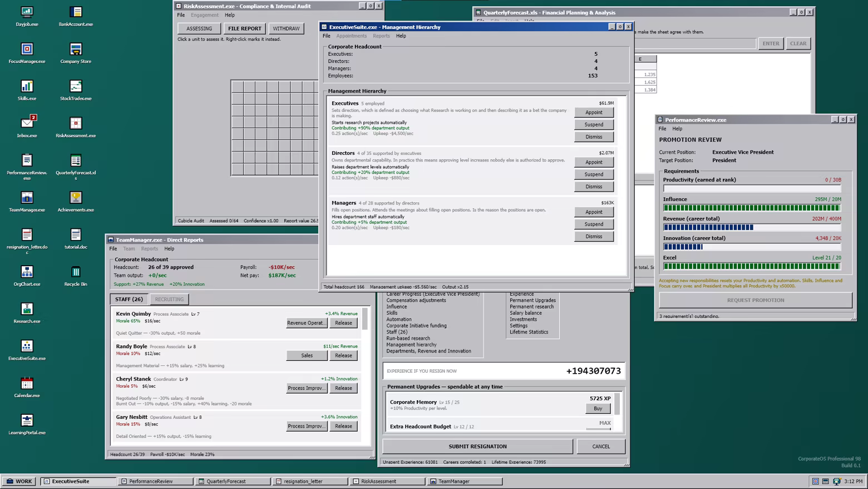Image resolution: width=868 pixels, height=489 pixels.
Task: Click FILE REPORT in RiskAssessment
Action: (244, 28)
